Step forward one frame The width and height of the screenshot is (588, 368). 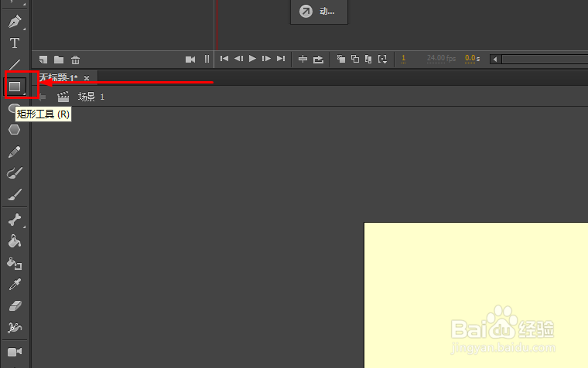[266, 59]
